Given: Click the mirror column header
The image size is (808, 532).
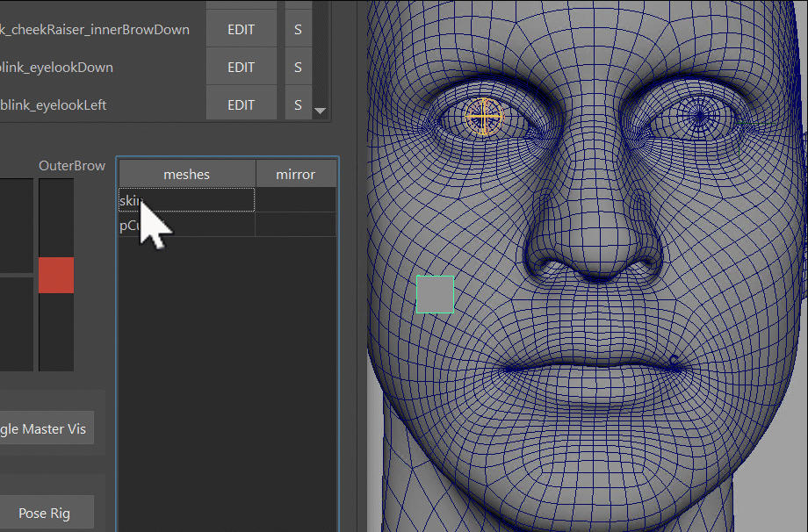Looking at the screenshot, I should [296, 174].
